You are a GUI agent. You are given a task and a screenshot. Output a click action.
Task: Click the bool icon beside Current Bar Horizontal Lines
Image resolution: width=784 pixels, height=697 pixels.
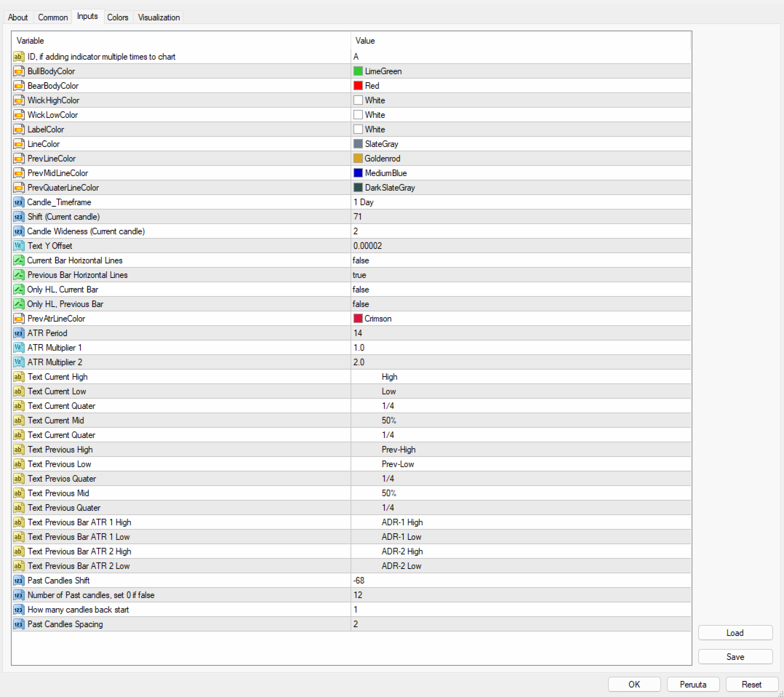tap(18, 260)
